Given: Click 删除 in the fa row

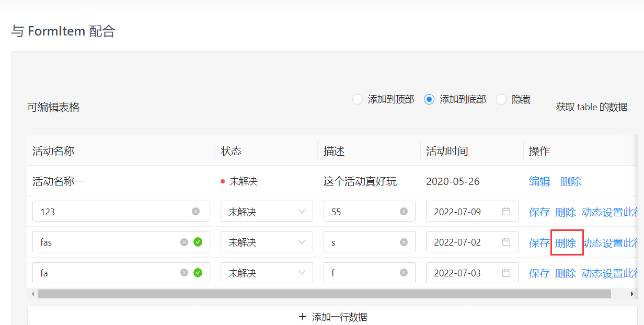Looking at the screenshot, I should (566, 273).
